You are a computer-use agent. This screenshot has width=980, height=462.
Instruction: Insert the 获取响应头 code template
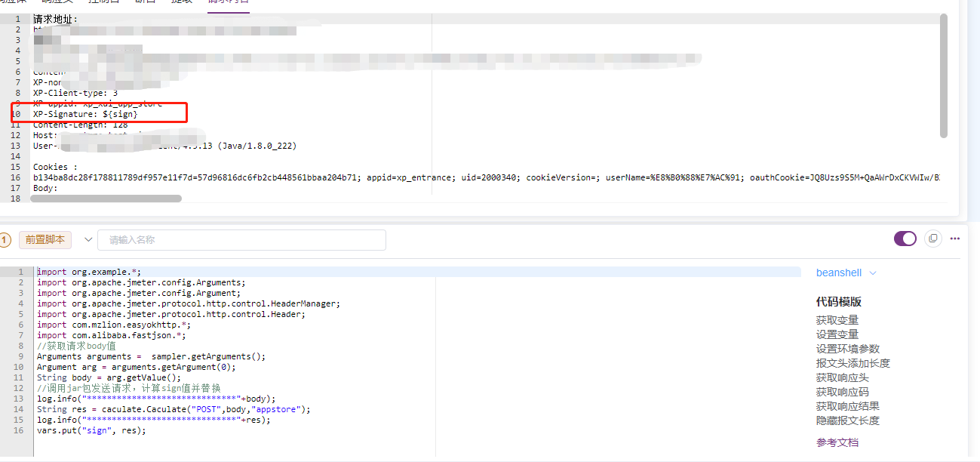[842, 377]
